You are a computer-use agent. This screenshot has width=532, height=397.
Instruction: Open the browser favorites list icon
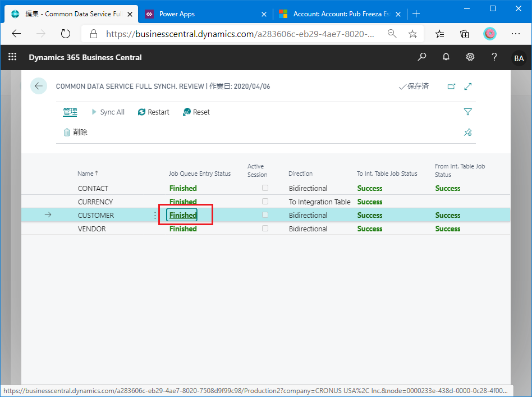click(x=440, y=34)
